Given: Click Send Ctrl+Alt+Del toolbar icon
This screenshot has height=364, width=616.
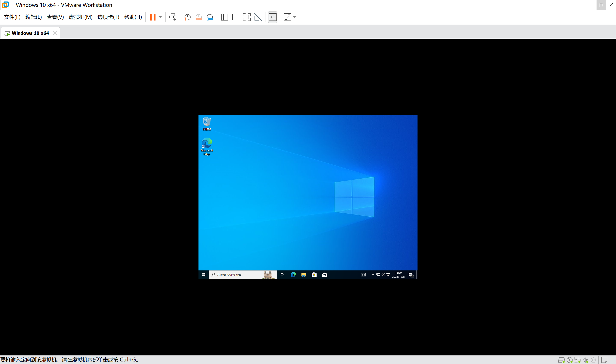Looking at the screenshot, I should click(x=173, y=17).
